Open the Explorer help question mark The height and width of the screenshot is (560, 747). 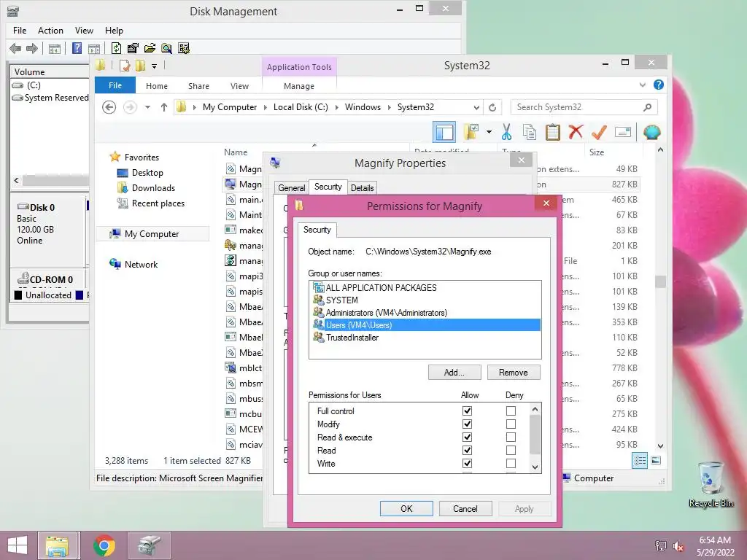pos(659,85)
